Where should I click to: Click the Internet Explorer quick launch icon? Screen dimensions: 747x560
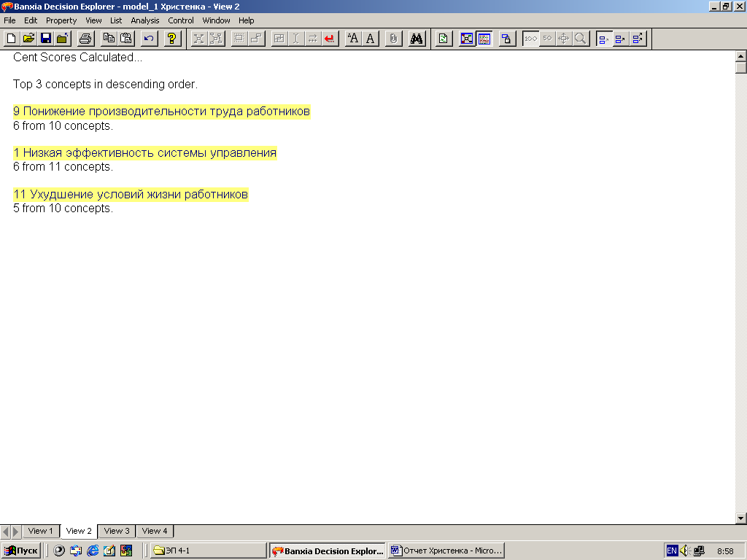[93, 551]
